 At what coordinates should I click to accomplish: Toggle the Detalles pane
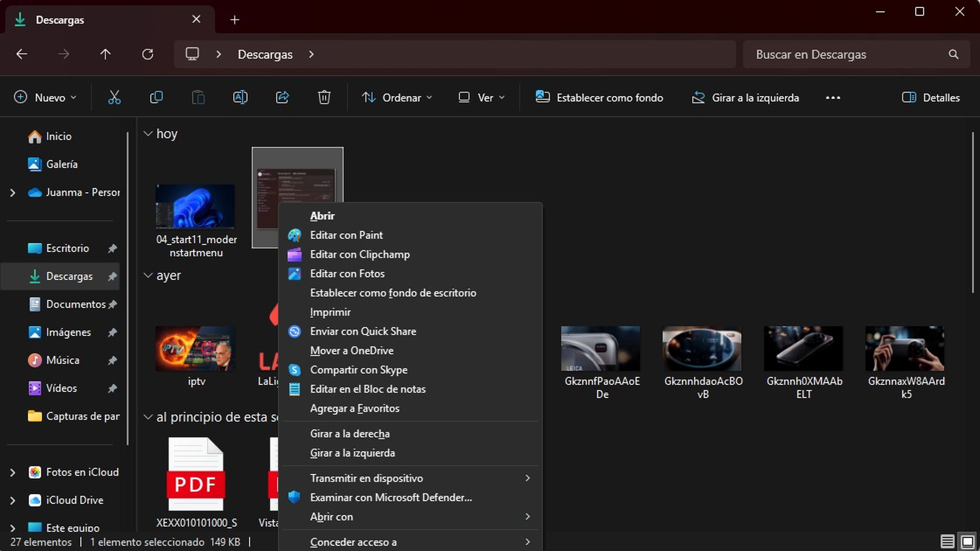[x=930, y=98]
